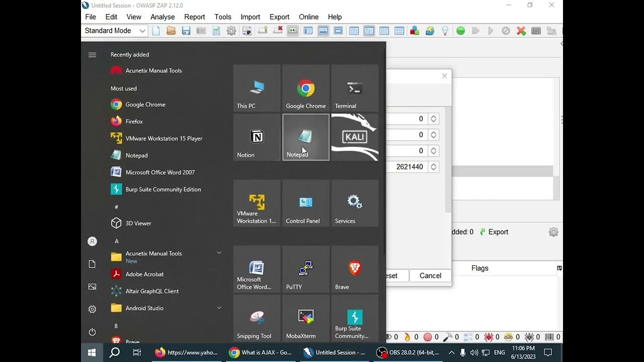Click the gear icon beside Export

553,232
